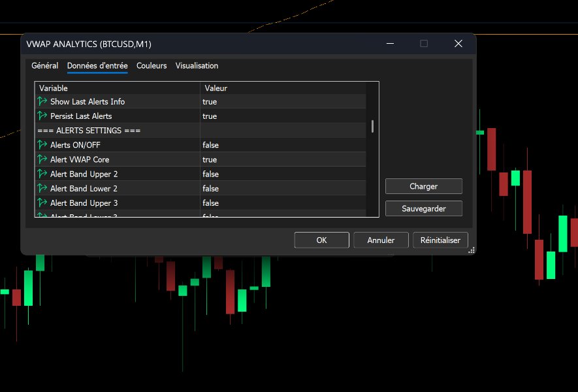Load a preset with Charger
The image size is (578, 392).
424,186
